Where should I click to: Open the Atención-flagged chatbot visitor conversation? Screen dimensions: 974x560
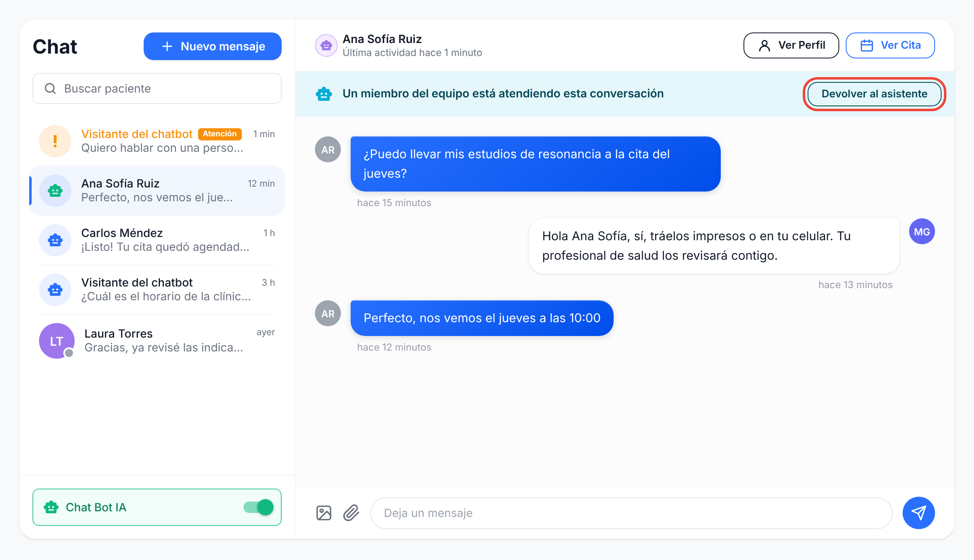point(157,141)
